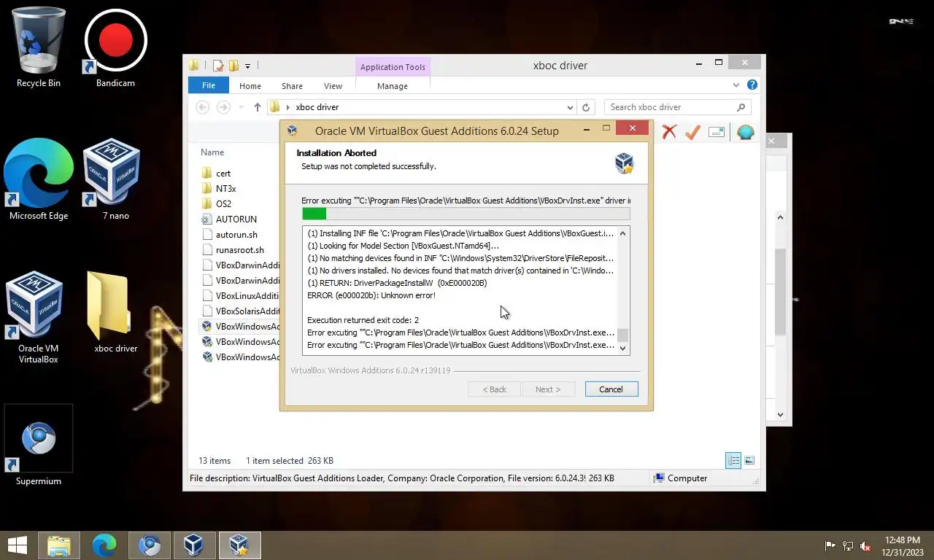Open Action Center flag in system tray
The width and height of the screenshot is (934, 560).
coord(830,545)
